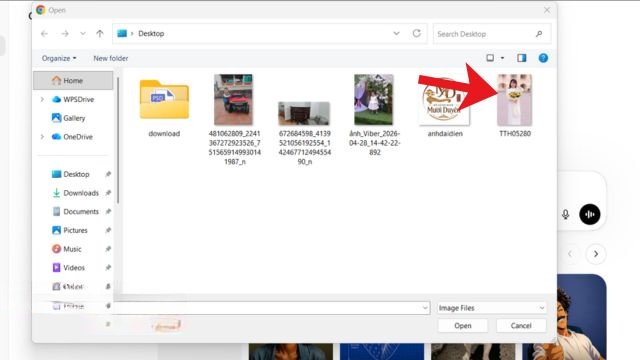Create a New folder
Image resolution: width=640 pixels, height=360 pixels.
111,58
